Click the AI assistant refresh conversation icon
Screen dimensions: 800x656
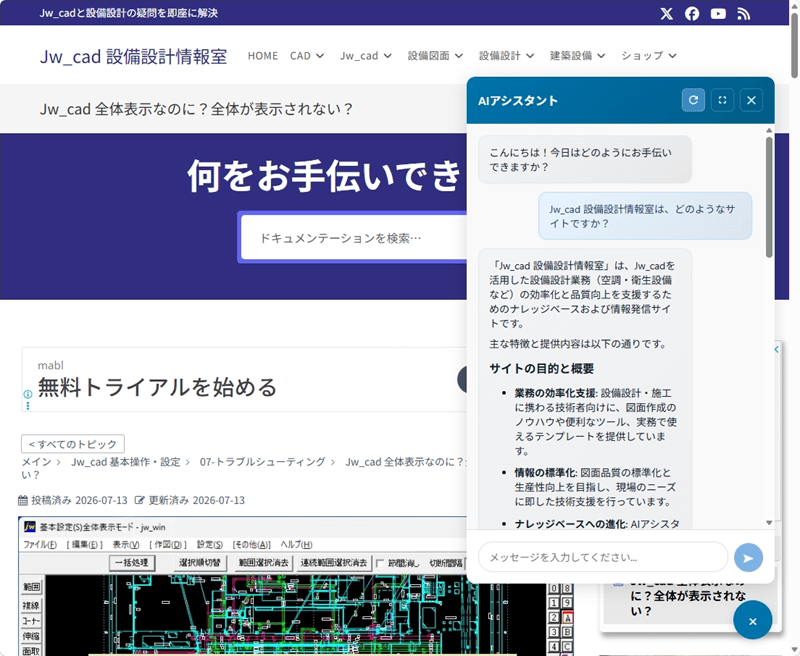click(693, 100)
